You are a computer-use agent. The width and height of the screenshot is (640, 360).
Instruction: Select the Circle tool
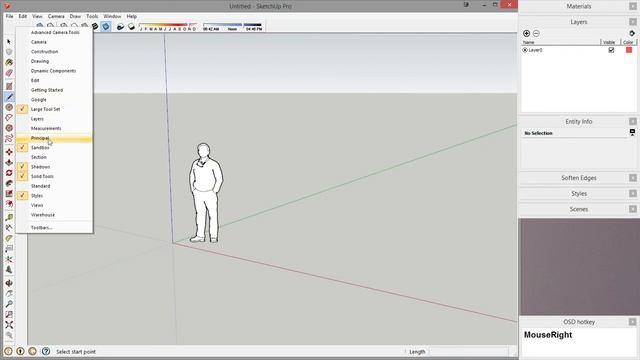click(9, 107)
